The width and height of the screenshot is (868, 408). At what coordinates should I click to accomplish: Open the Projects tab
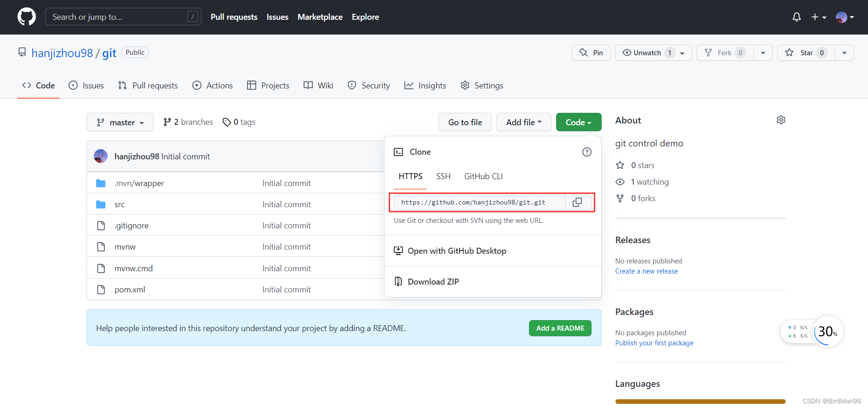268,86
